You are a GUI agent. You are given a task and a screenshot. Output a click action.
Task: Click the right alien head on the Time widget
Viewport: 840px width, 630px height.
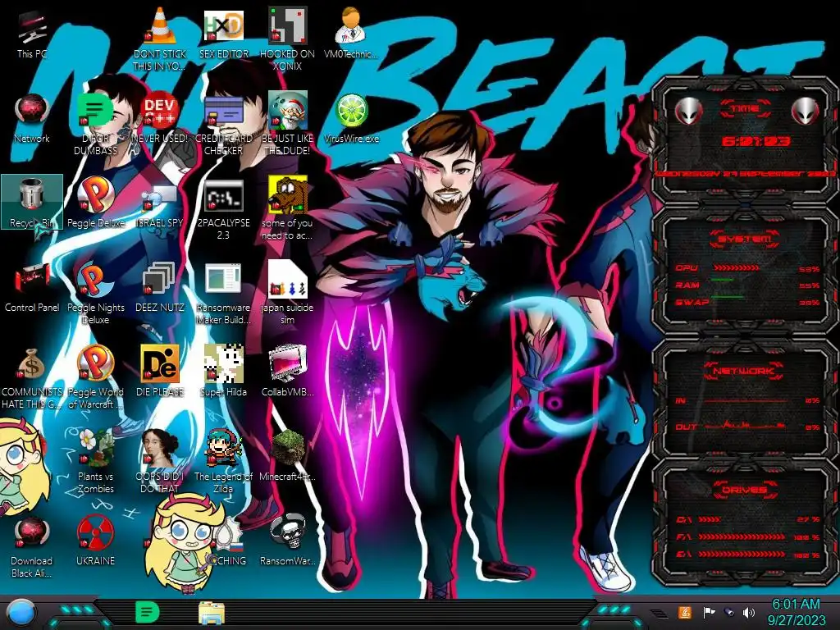click(805, 112)
